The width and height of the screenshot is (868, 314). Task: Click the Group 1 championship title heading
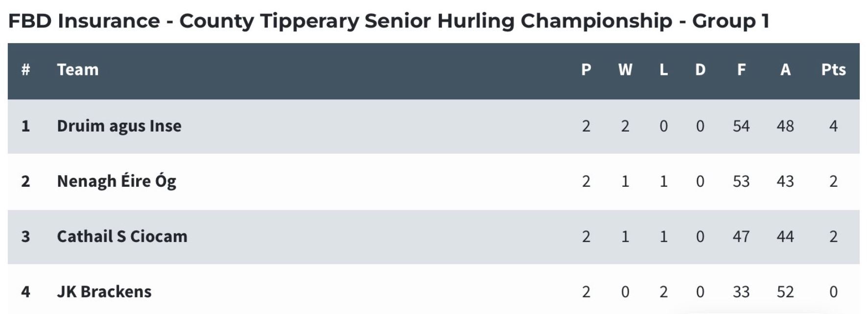pyautogui.click(x=389, y=21)
